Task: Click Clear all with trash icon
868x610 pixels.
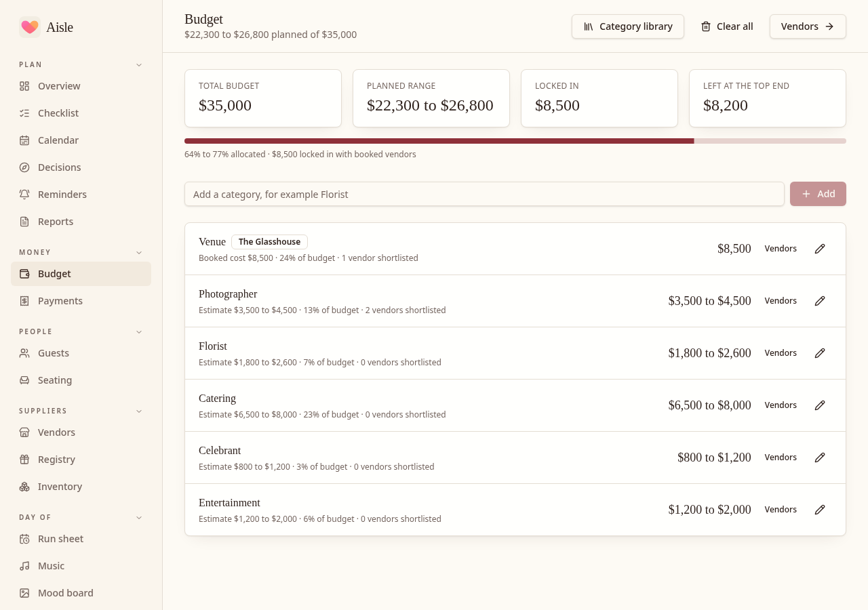Action: point(727,26)
